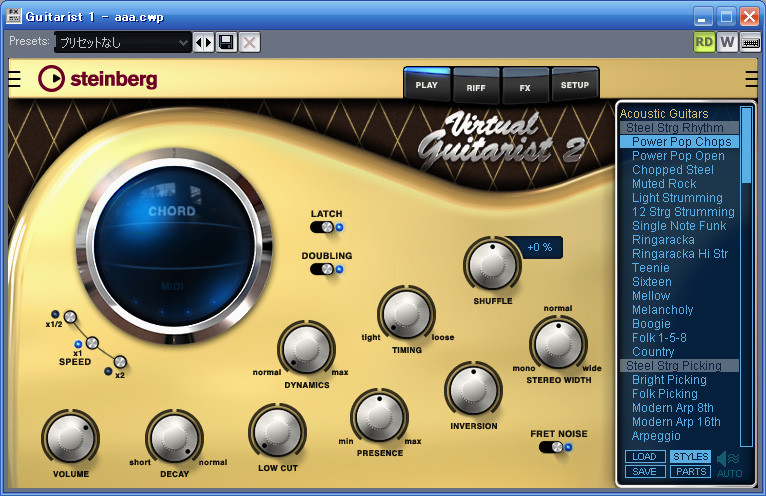
Task: Select the Folk Picking style
Action: click(x=664, y=394)
